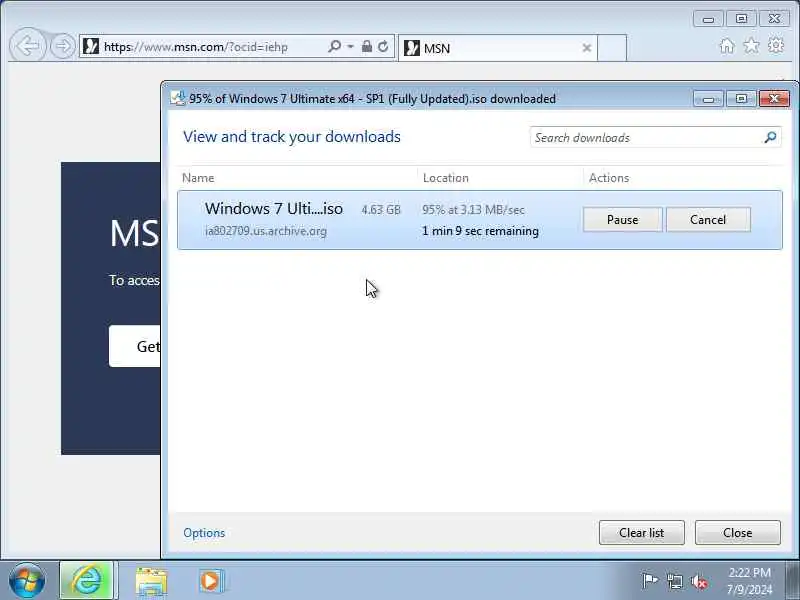800x600 pixels.
Task: Open Favorites star icon
Action: [x=752, y=46]
